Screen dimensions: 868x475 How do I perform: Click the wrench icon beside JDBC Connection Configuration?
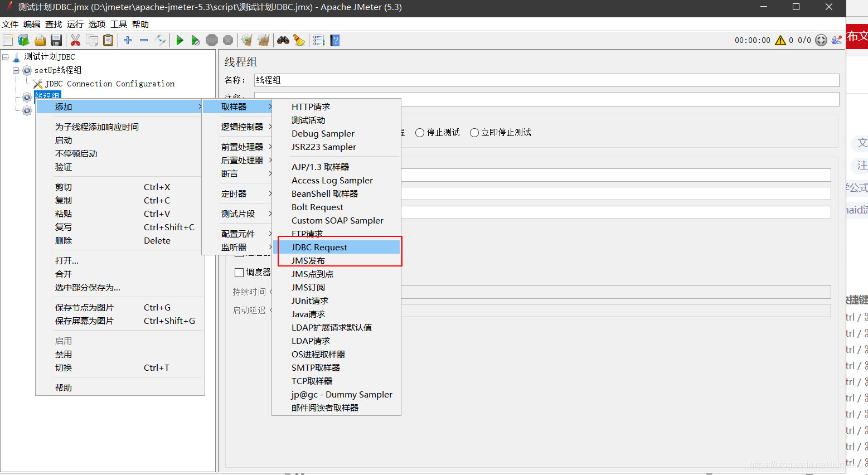click(x=38, y=84)
